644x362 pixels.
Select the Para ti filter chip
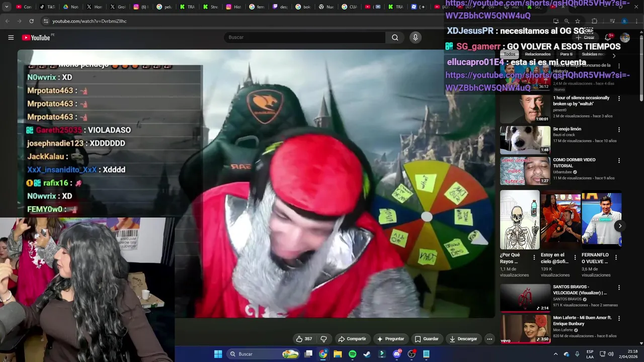click(566, 54)
